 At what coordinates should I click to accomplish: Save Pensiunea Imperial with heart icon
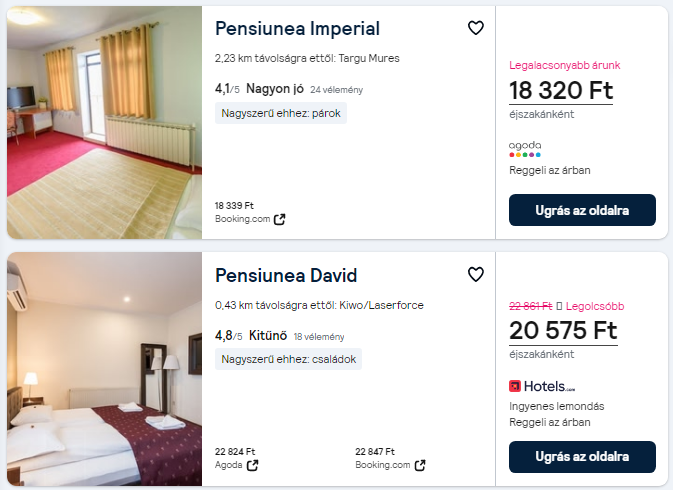pyautogui.click(x=476, y=28)
